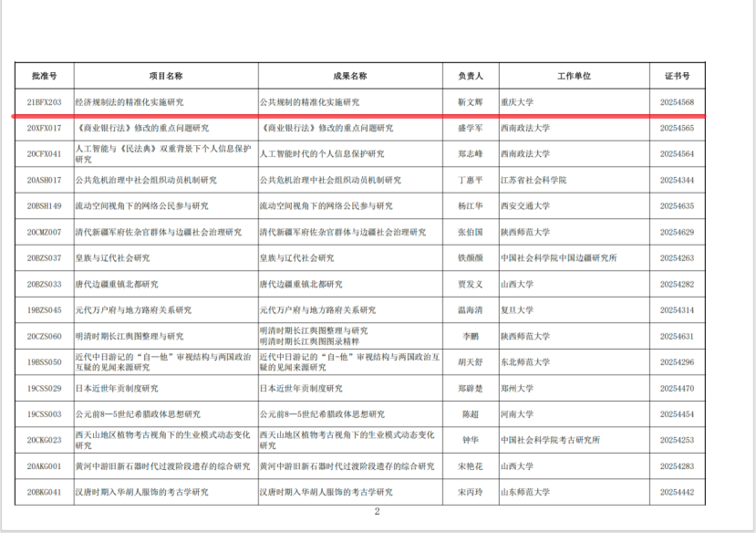Click the 项目名称 column header

click(166, 75)
